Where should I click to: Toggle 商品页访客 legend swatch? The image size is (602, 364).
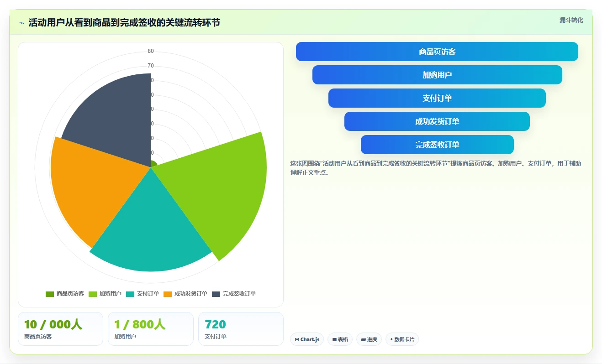[x=50, y=294]
